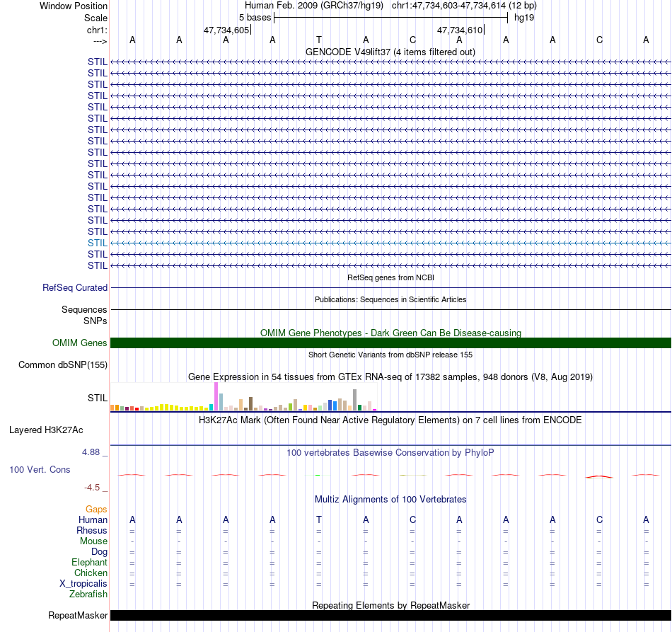Viewport: 672px width, 632px height.
Task: Open OMIM Gene Phenotypes track title
Action: (390, 333)
